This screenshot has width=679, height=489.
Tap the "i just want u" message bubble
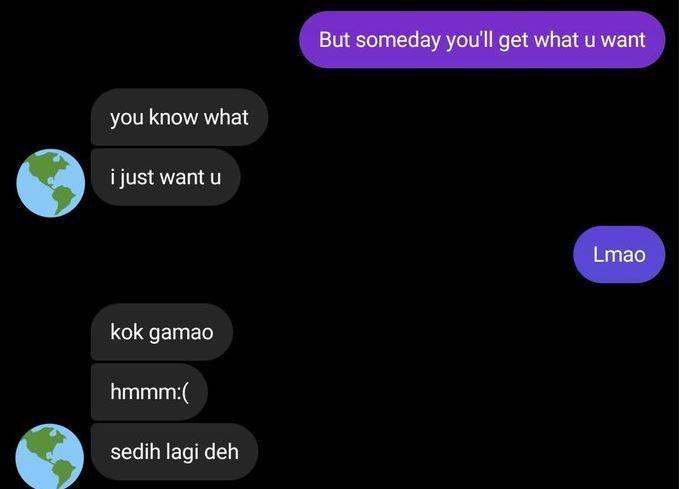tap(165, 177)
